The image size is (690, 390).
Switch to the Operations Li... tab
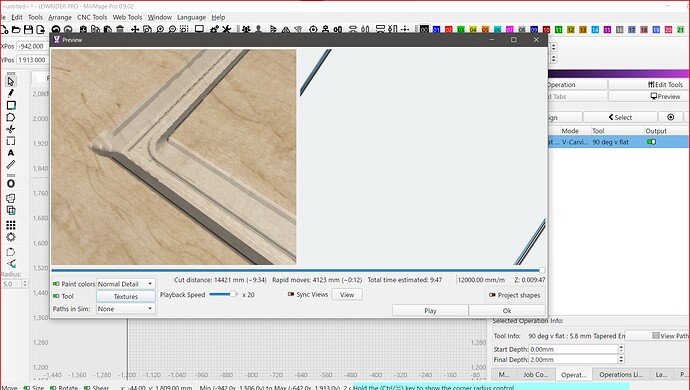pyautogui.click(x=620, y=375)
